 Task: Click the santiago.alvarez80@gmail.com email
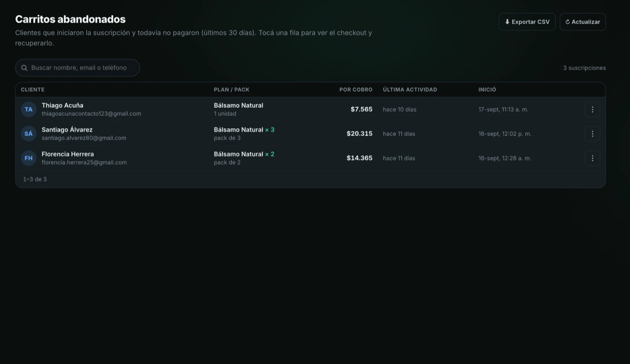[x=84, y=138]
